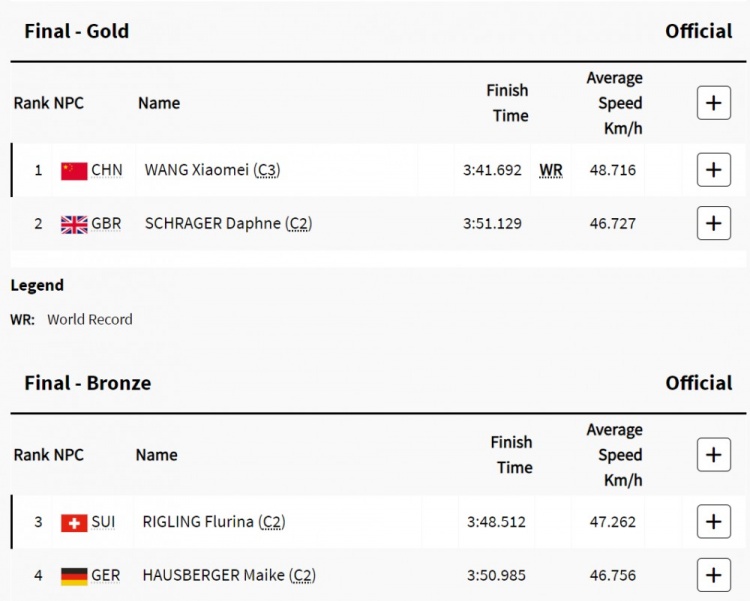Expand all rows in Final - Gold table
750x601 pixels.
714,103
